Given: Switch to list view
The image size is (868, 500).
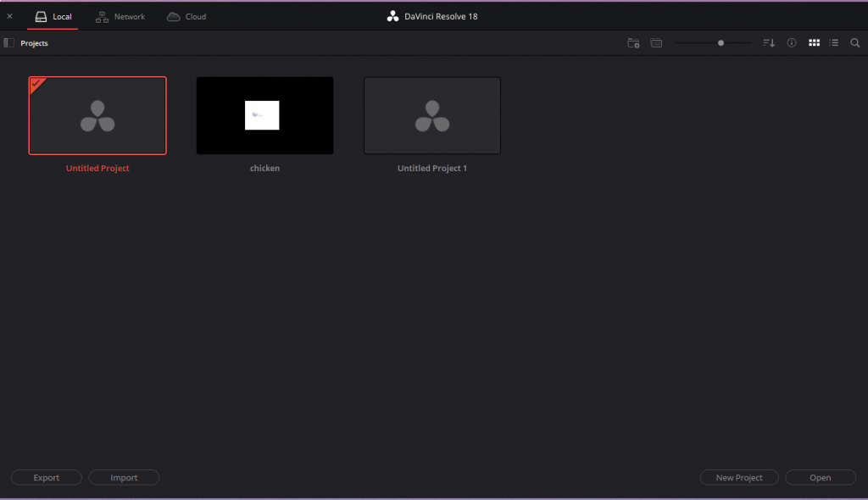Looking at the screenshot, I should click(x=834, y=42).
